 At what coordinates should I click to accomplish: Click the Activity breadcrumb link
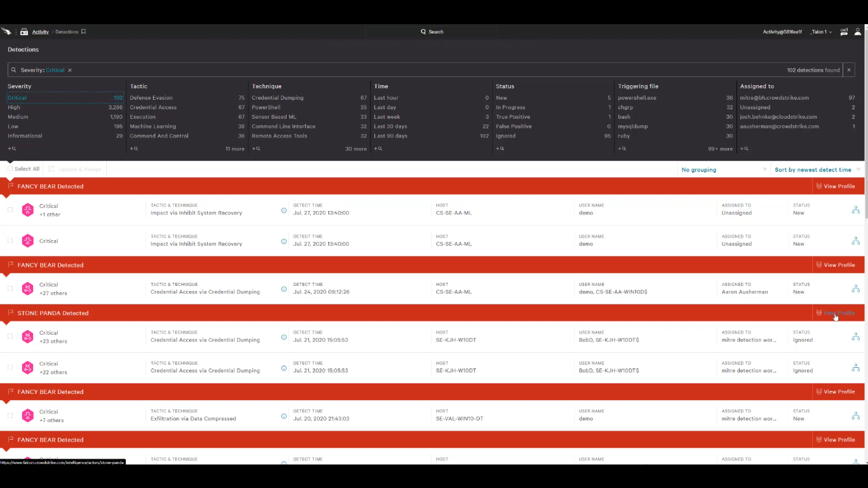pos(41,32)
